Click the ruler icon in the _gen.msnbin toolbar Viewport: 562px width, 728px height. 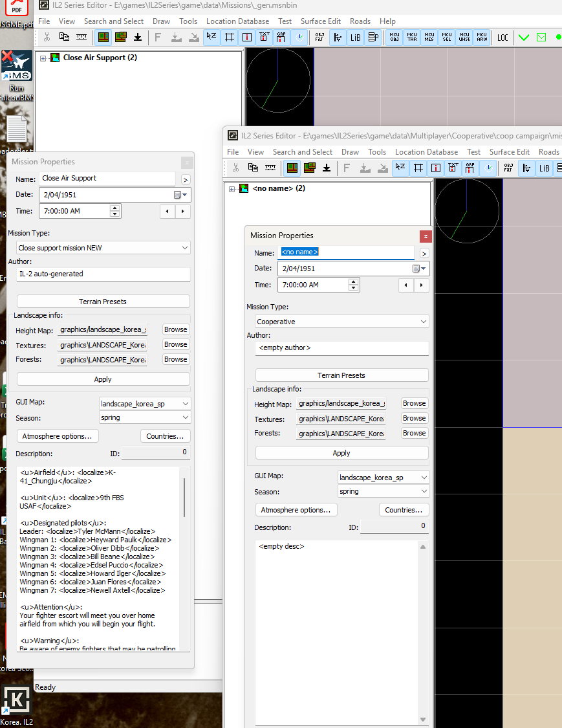click(x=81, y=37)
